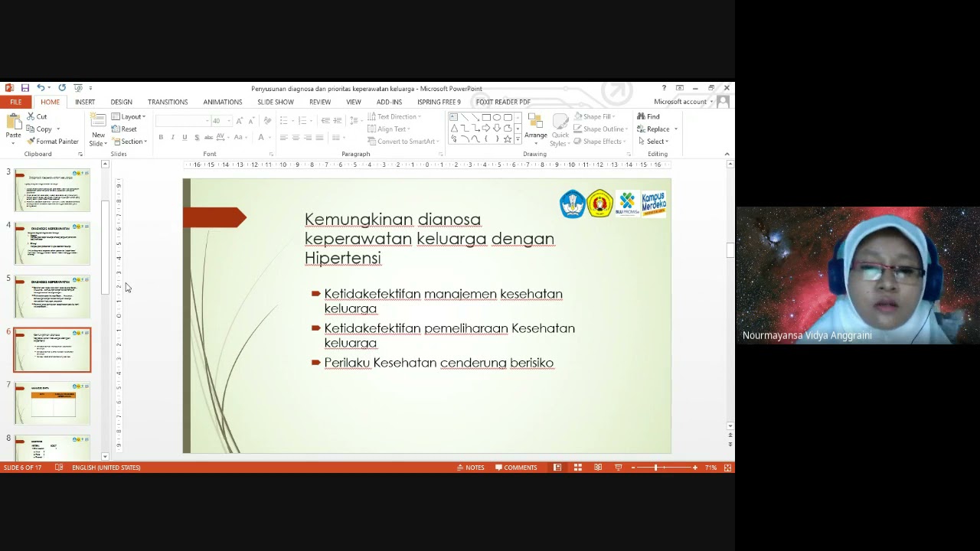Pick the triangle shape in Drawing gallery
This screenshot has width=980, height=551.
point(454,128)
